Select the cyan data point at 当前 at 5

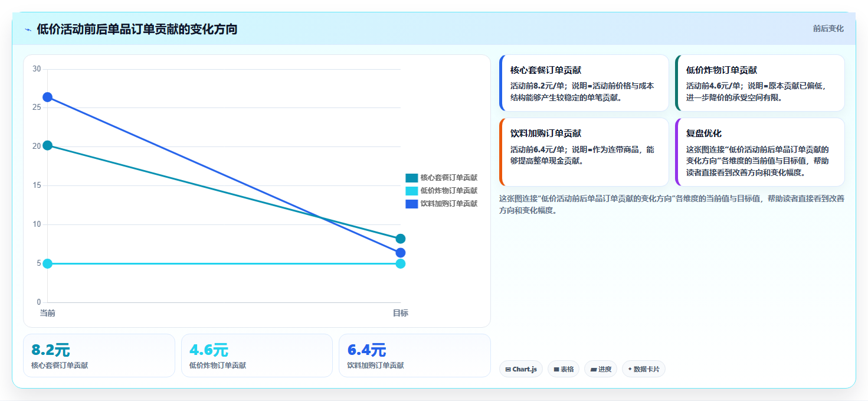click(47, 263)
